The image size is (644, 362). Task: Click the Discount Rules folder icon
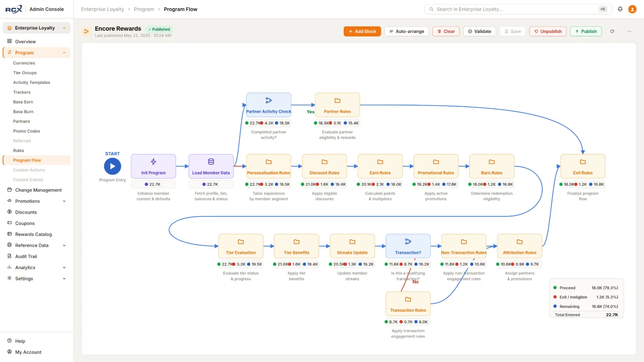tap(324, 162)
